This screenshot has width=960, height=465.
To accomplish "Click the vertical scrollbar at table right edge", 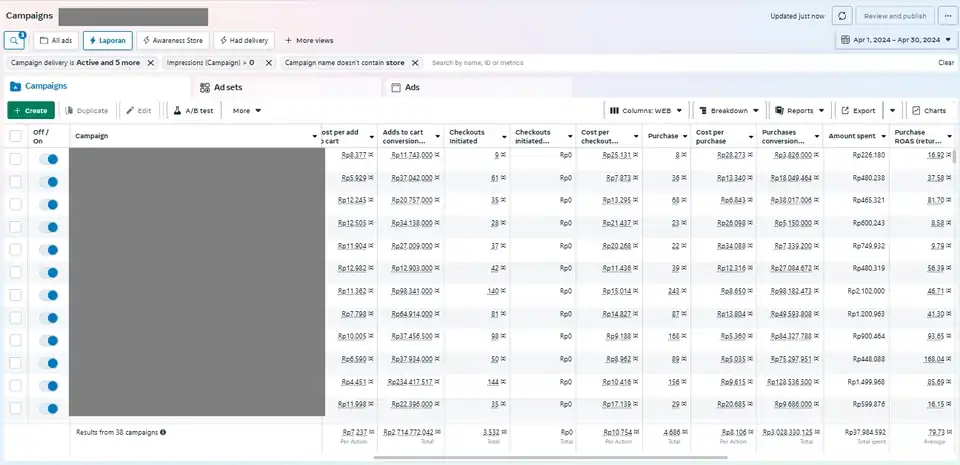I will [x=954, y=155].
